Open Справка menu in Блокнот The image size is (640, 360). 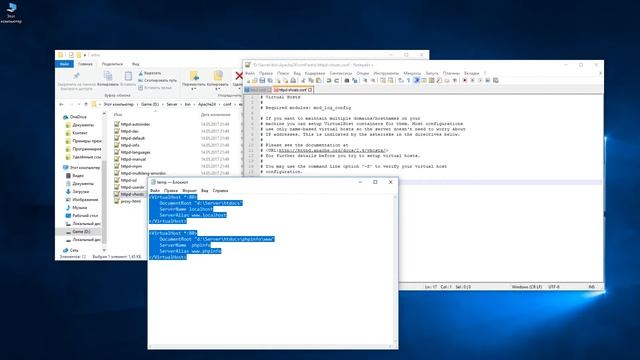coord(220,191)
